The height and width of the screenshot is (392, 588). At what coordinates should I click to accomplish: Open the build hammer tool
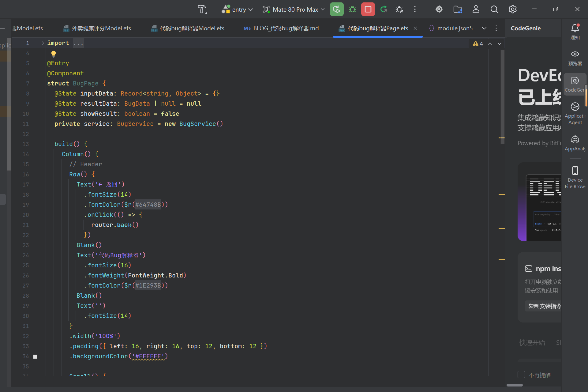point(202,9)
